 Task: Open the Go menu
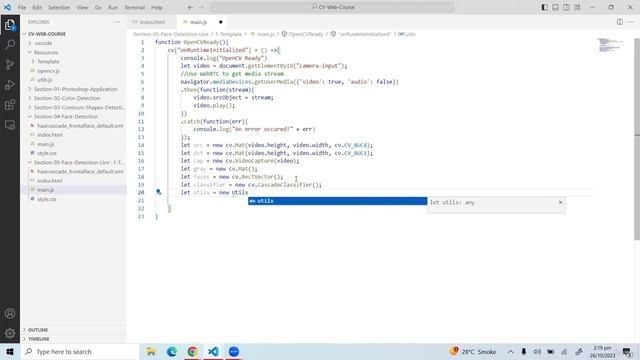pos(98,7)
